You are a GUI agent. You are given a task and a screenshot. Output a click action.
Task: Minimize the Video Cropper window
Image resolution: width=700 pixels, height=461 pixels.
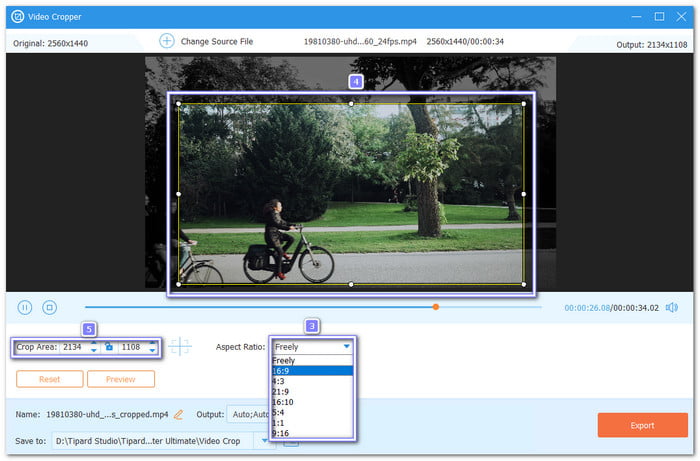pos(637,17)
